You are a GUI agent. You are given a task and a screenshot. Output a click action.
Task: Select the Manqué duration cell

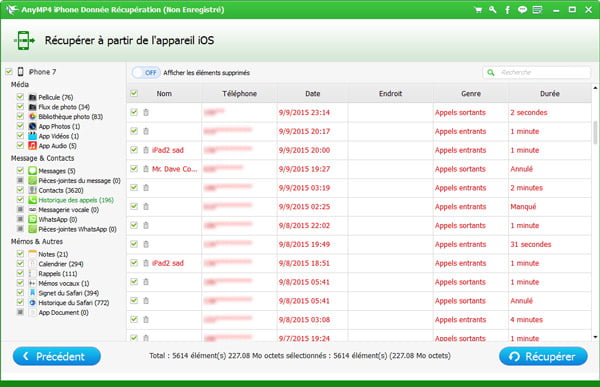523,207
